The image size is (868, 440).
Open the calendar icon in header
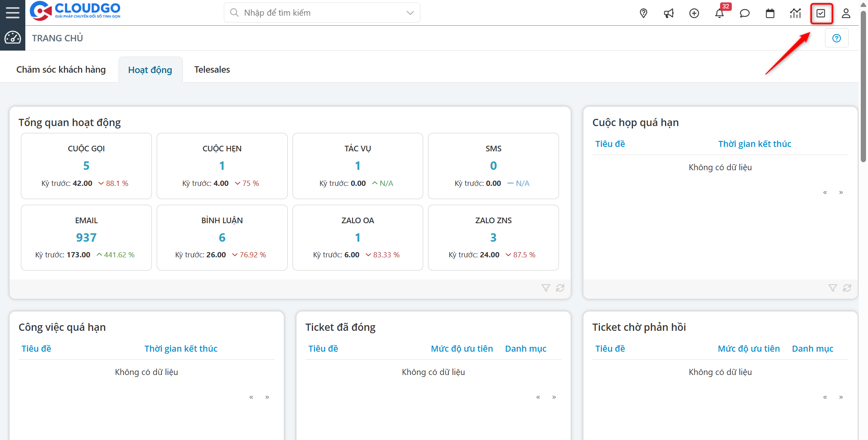pos(770,13)
